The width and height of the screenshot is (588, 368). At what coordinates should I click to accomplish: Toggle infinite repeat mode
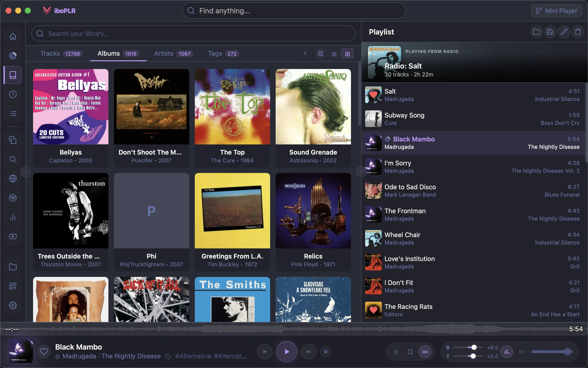[425, 352]
